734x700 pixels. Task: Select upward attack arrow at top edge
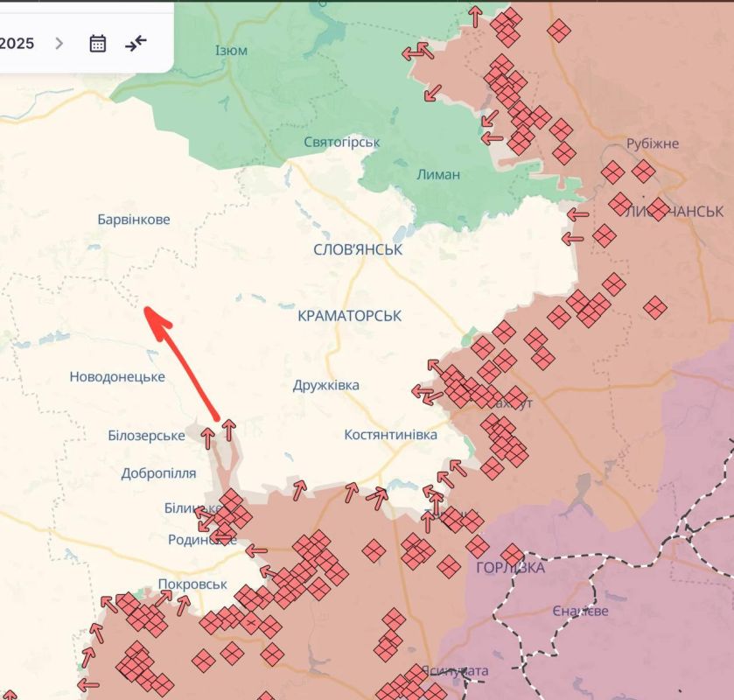[x=475, y=15]
